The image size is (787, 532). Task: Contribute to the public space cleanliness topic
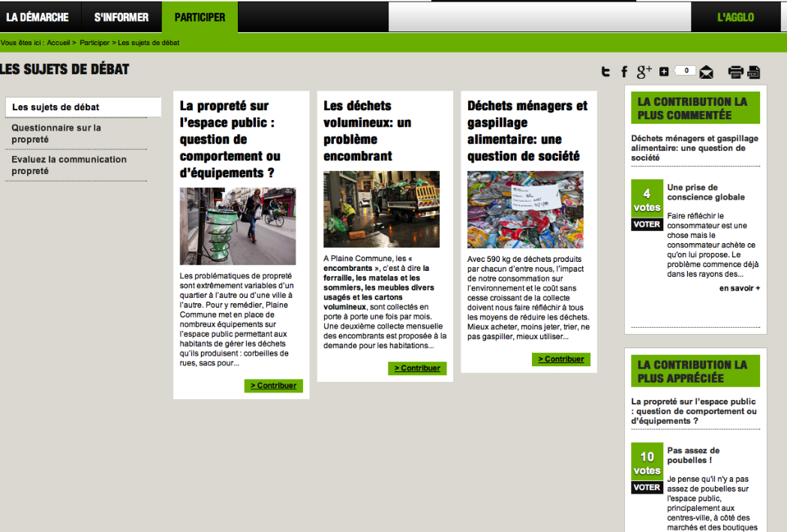pos(274,386)
